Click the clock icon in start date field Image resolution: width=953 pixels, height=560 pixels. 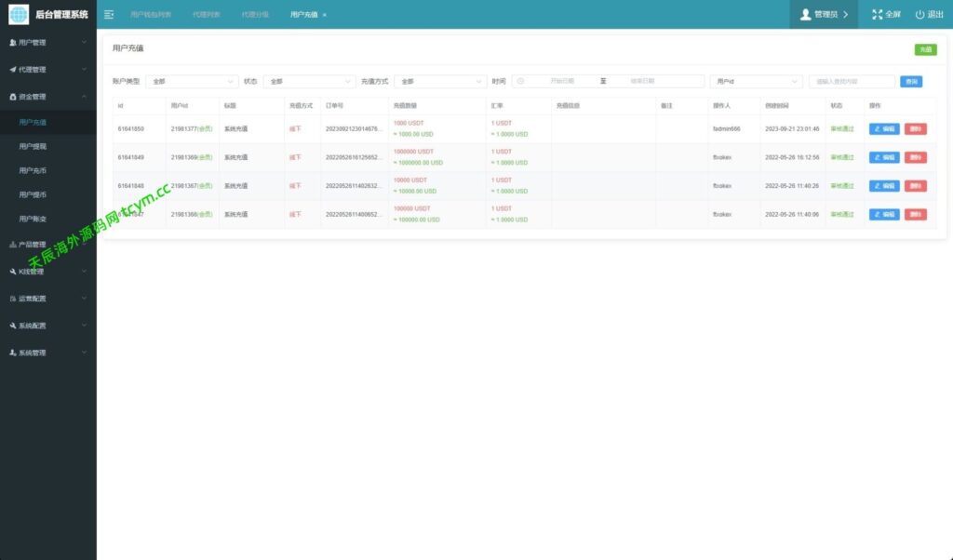520,82
